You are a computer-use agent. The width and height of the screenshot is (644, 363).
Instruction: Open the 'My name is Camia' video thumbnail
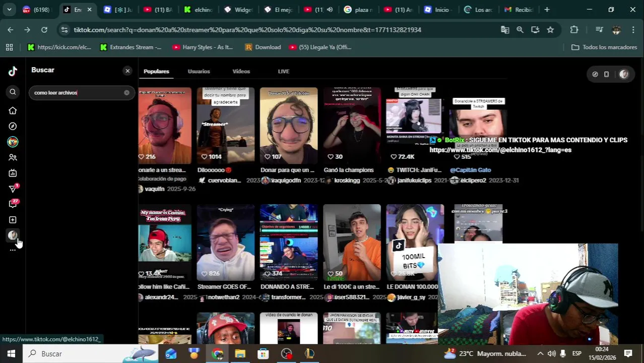pyautogui.click(x=165, y=242)
